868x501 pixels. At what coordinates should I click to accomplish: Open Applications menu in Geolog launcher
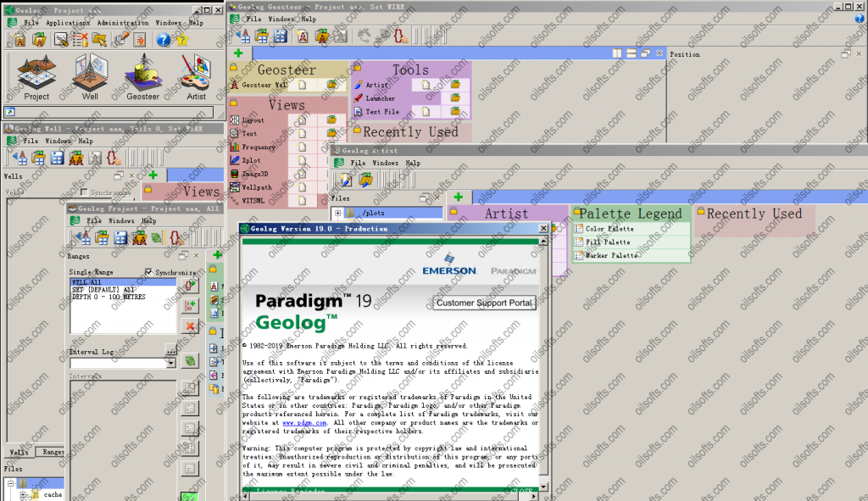click(x=68, y=23)
